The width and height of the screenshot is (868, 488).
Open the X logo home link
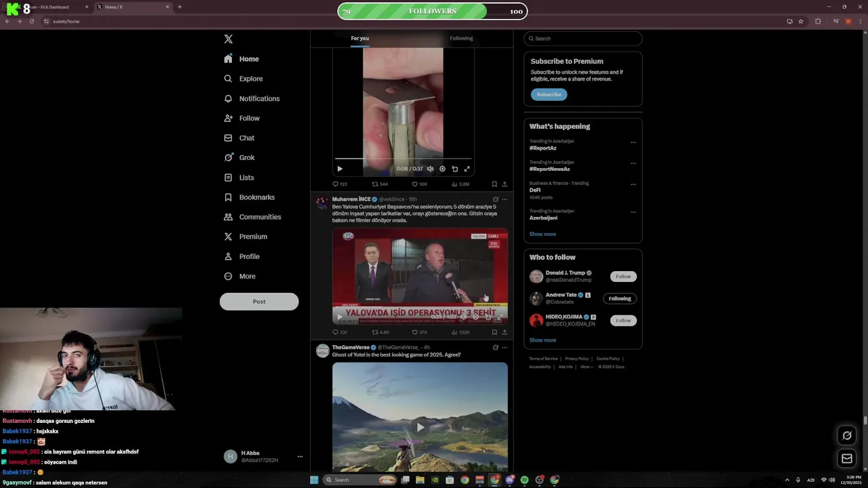[229, 39]
